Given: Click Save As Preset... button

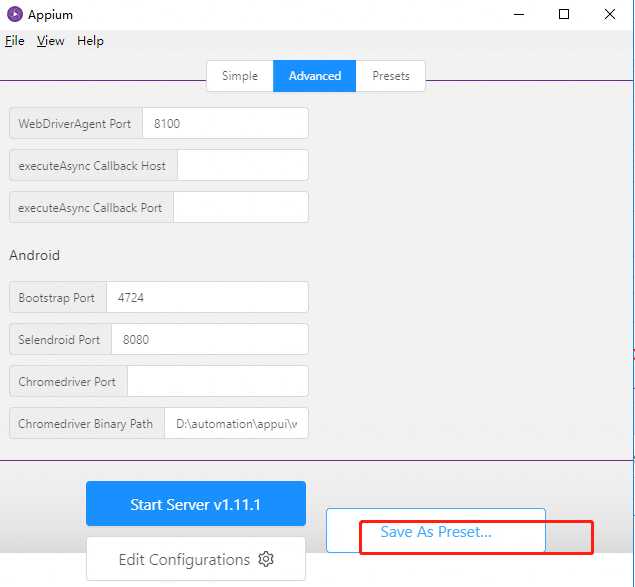Looking at the screenshot, I should (x=436, y=531).
